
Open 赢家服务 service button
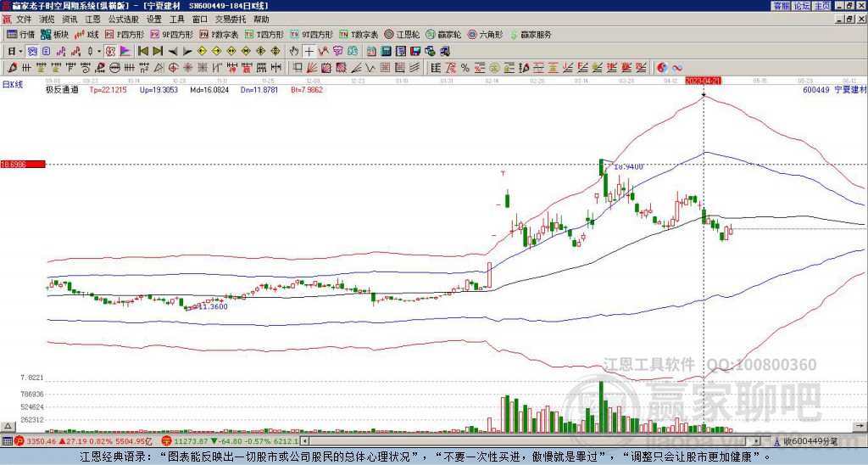point(531,34)
